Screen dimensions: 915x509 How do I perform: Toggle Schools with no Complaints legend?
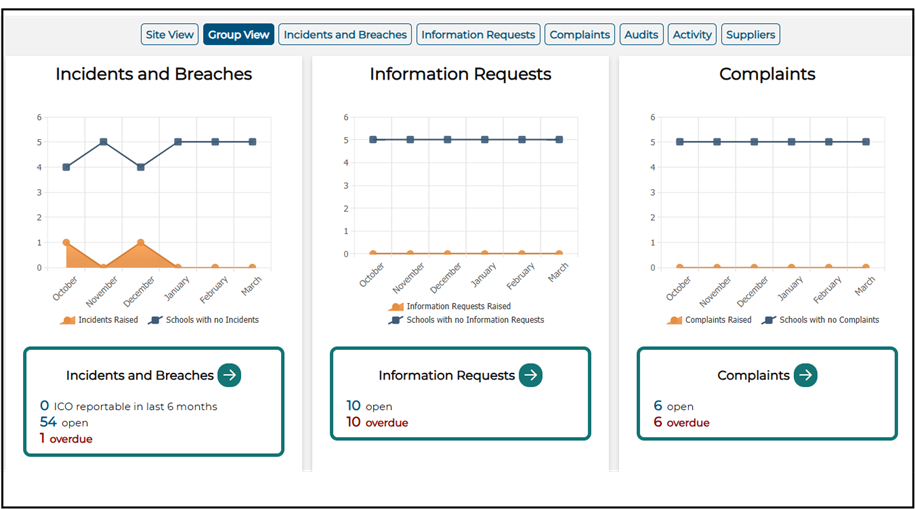(x=769, y=320)
